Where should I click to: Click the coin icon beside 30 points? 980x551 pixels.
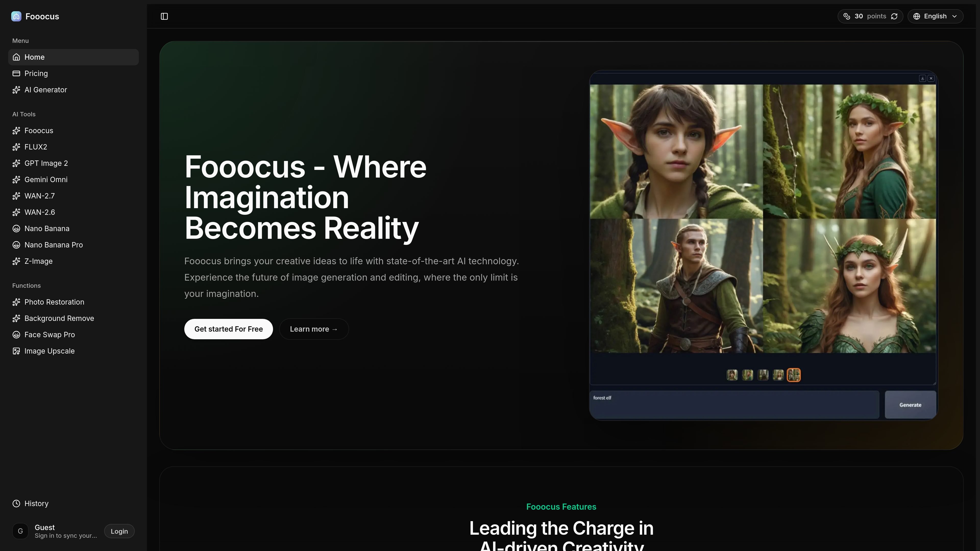[x=847, y=16]
